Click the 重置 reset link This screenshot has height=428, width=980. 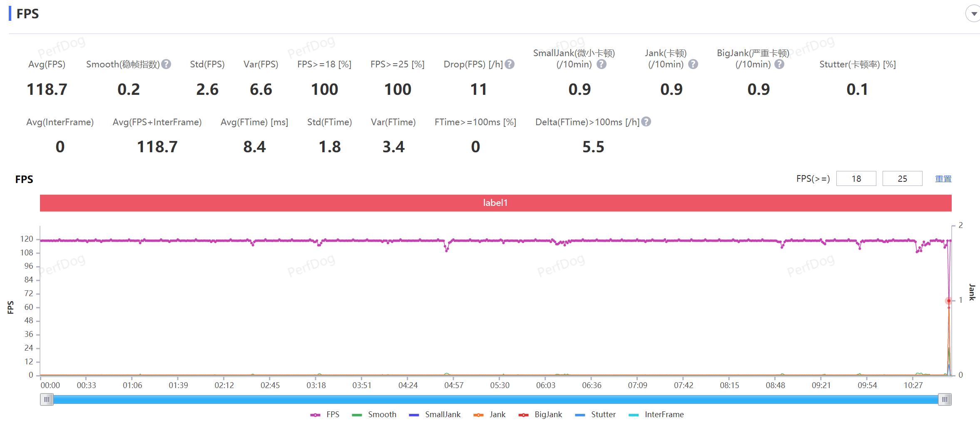pyautogui.click(x=943, y=179)
